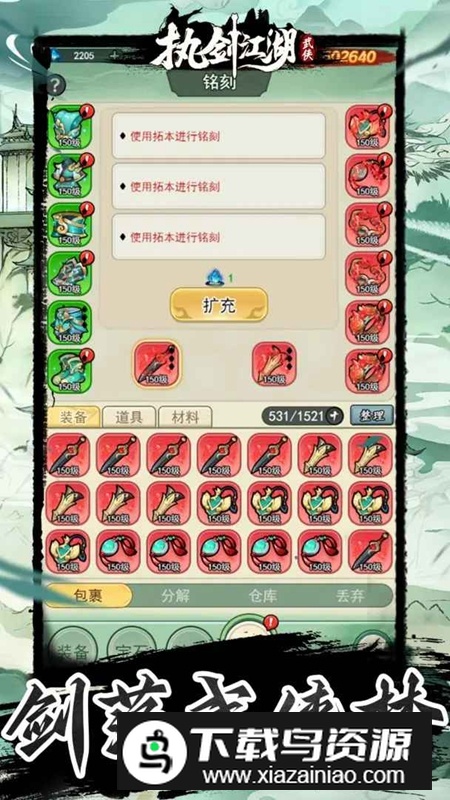Open the question mark help icon
The image size is (450, 800).
click(x=57, y=85)
